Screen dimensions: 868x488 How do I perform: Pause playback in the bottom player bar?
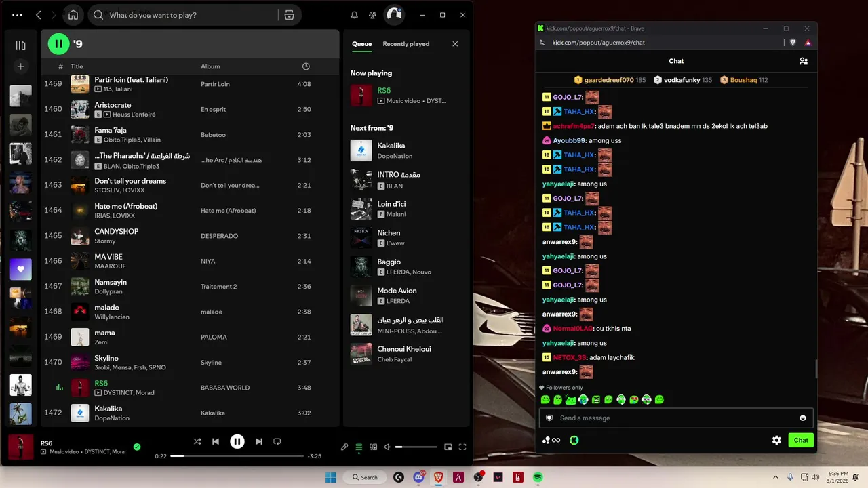coord(237,441)
